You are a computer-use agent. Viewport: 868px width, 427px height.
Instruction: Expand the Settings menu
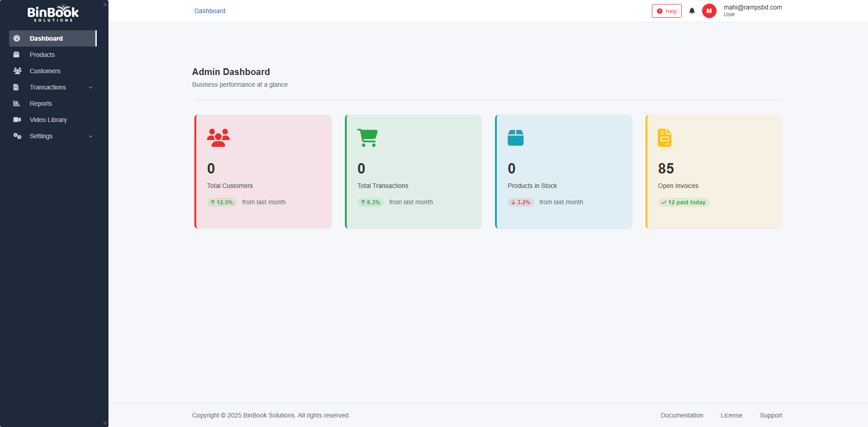tap(41, 136)
